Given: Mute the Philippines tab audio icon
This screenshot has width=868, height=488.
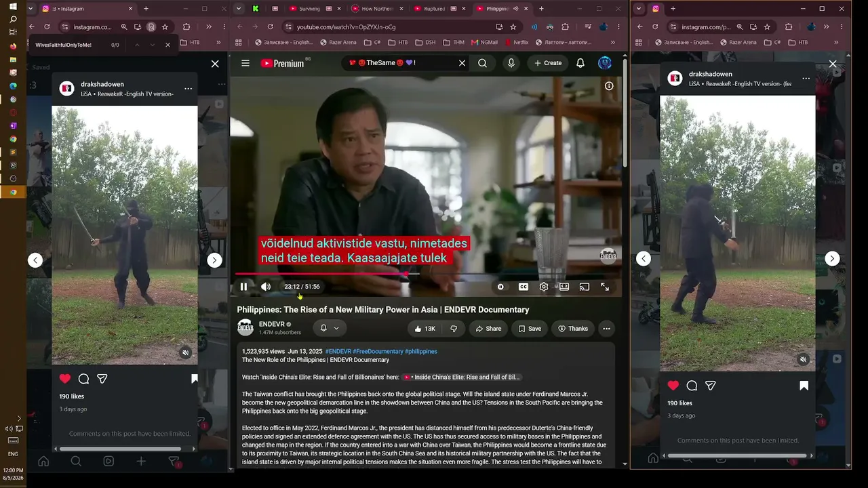Looking at the screenshot, I should coord(515,9).
